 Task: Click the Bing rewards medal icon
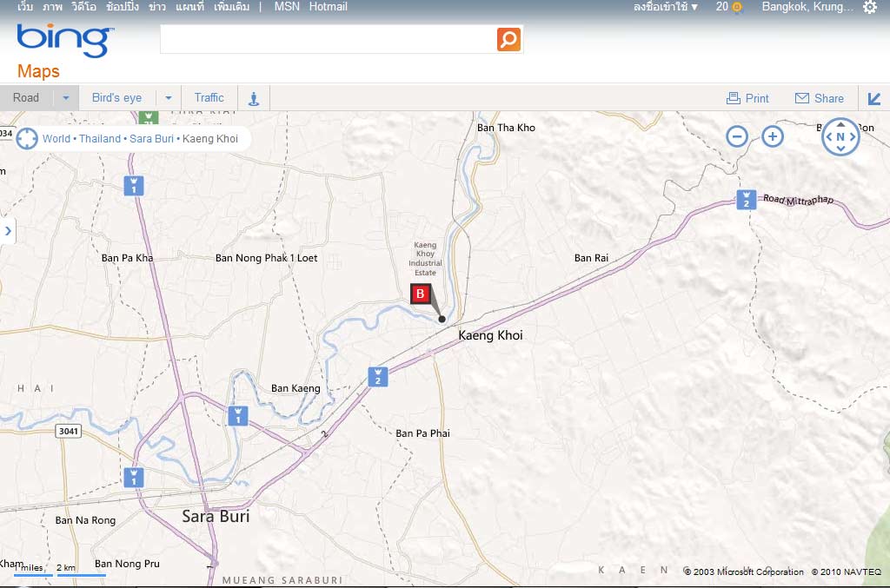pyautogui.click(x=736, y=7)
